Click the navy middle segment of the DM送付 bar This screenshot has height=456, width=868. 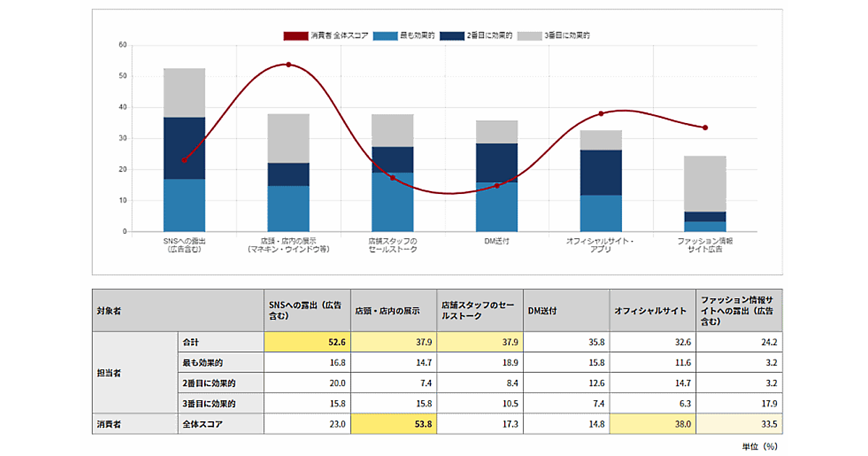497,162
